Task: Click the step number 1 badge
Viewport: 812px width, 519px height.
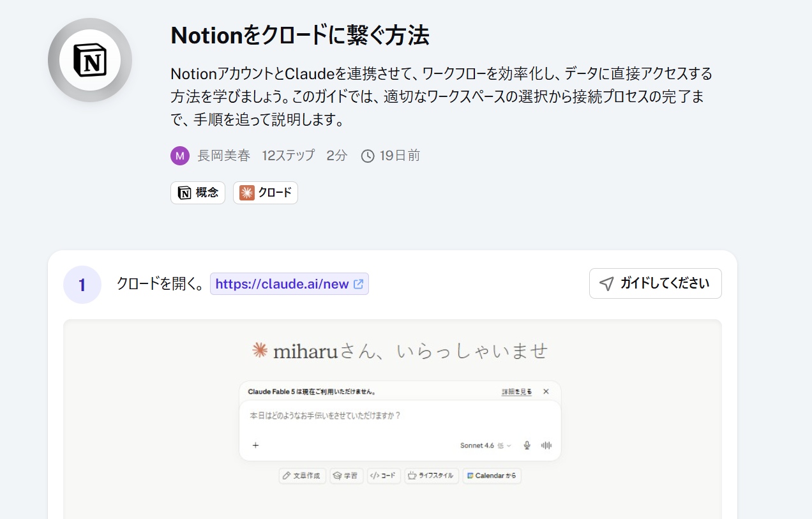Action: coord(82,285)
